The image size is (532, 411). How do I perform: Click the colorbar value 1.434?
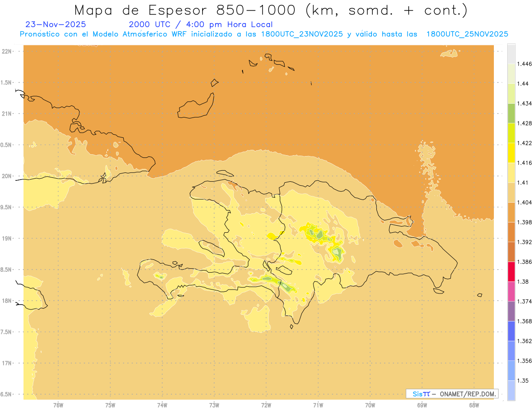(x=525, y=103)
